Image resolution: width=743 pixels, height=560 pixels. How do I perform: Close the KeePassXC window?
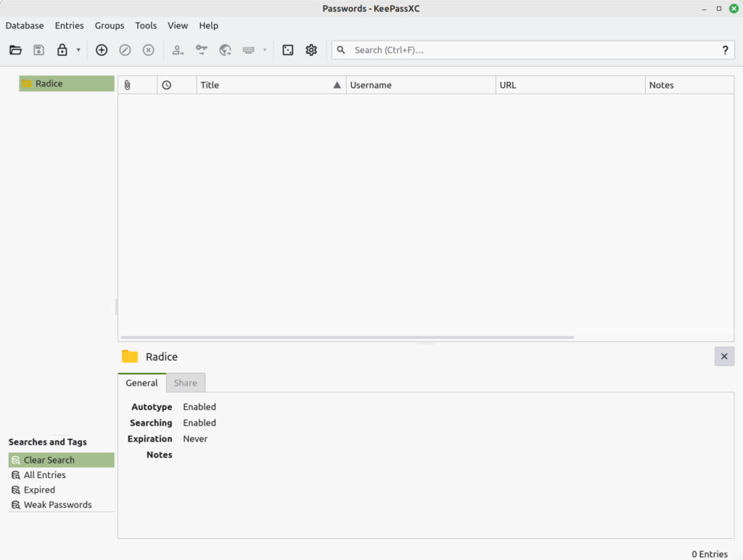[x=734, y=9]
